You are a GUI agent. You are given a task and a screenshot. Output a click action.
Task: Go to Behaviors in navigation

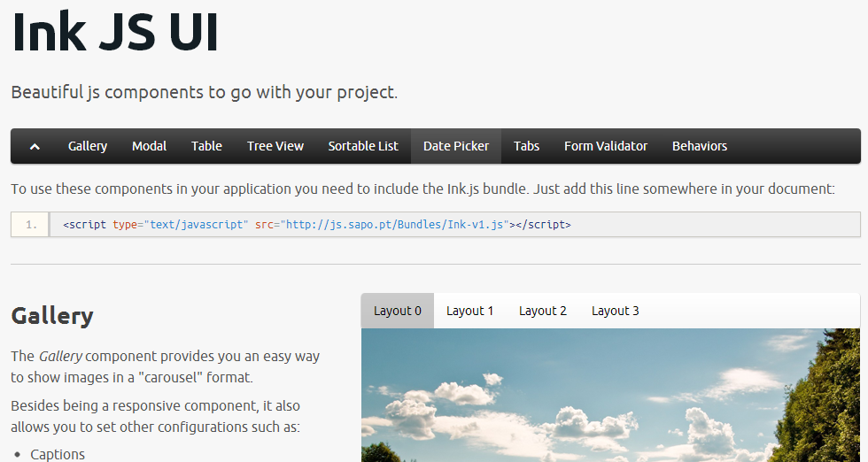pos(700,146)
